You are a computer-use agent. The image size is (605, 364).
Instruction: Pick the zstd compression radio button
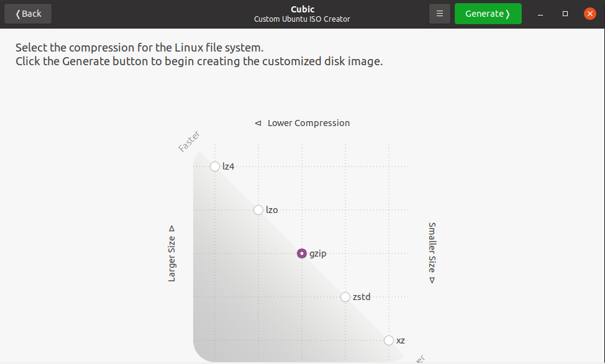tap(345, 297)
